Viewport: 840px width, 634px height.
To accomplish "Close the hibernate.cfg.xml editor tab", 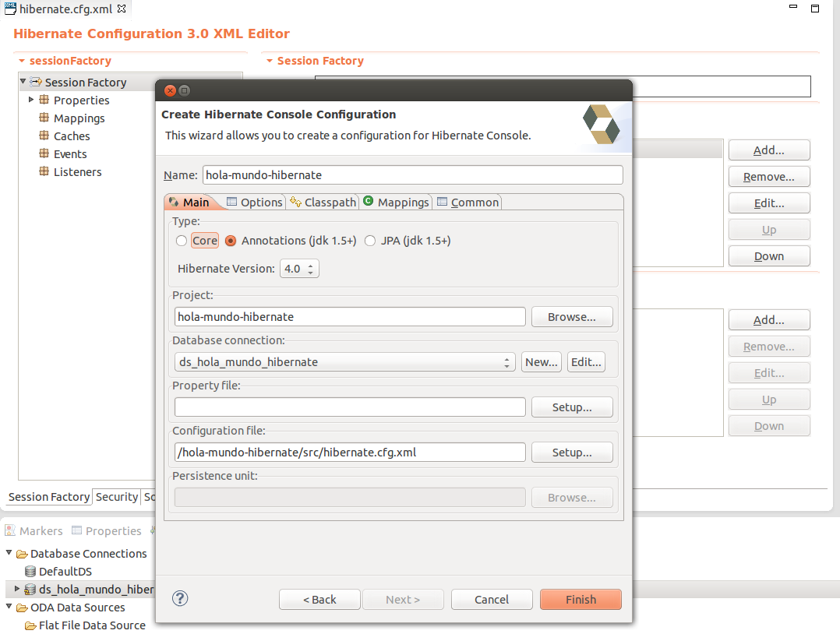I will [x=122, y=9].
